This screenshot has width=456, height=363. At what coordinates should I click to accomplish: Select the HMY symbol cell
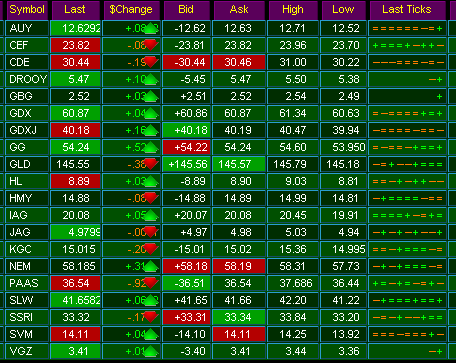click(x=27, y=198)
